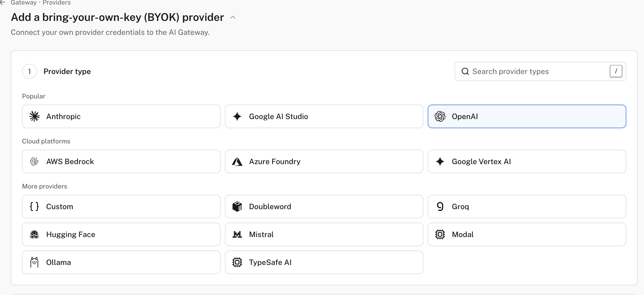Click the Groq logo icon
The image size is (644, 295).
click(440, 206)
